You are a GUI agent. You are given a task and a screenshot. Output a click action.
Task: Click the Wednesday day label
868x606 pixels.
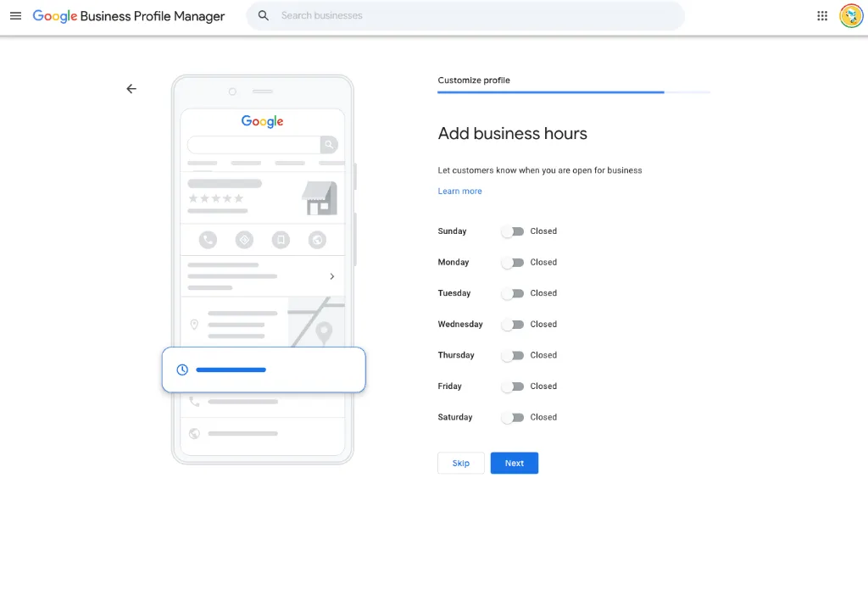pos(460,325)
